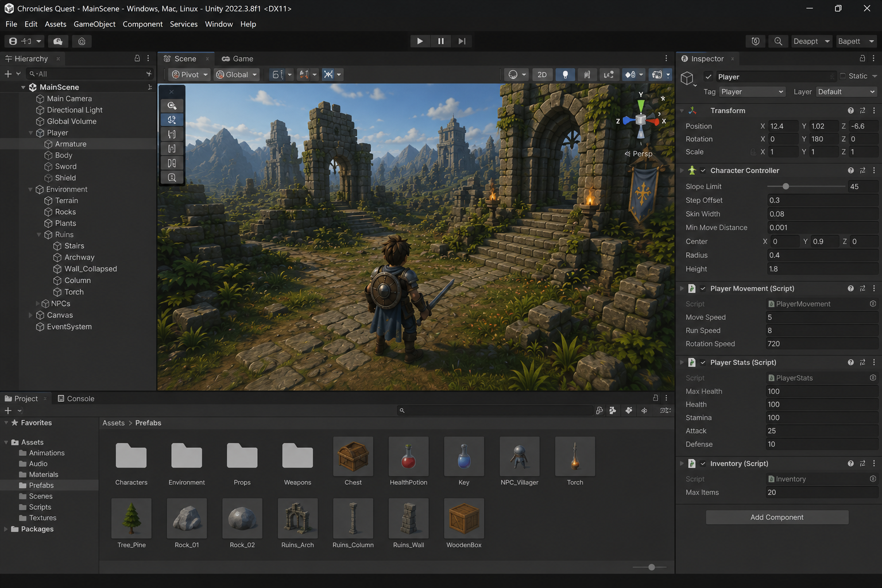Toggle Player Movement script enabled checkbox
The image size is (882, 588).
tap(703, 288)
